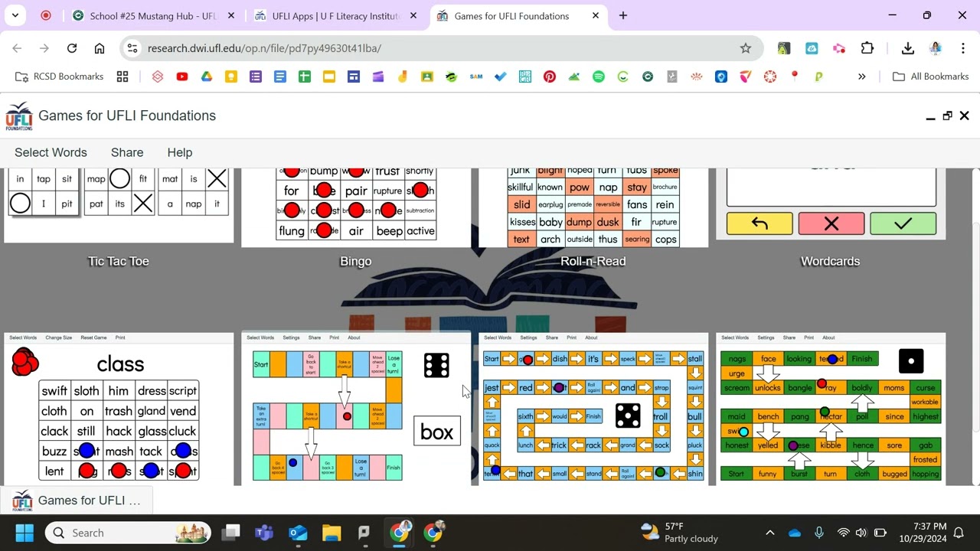Open the Tic Tac Toe game
980x551 pixels.
coord(119,206)
